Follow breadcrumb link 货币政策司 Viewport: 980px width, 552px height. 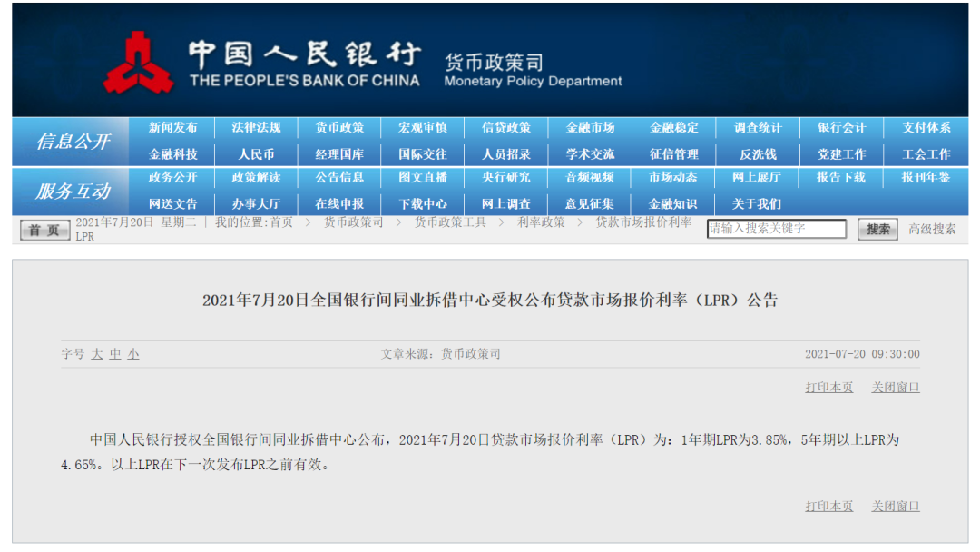[353, 222]
